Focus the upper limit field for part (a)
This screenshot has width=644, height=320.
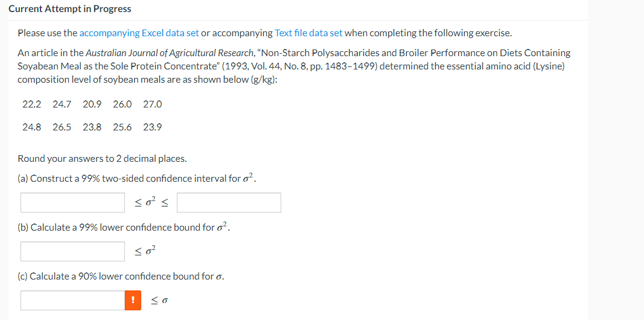(229, 202)
